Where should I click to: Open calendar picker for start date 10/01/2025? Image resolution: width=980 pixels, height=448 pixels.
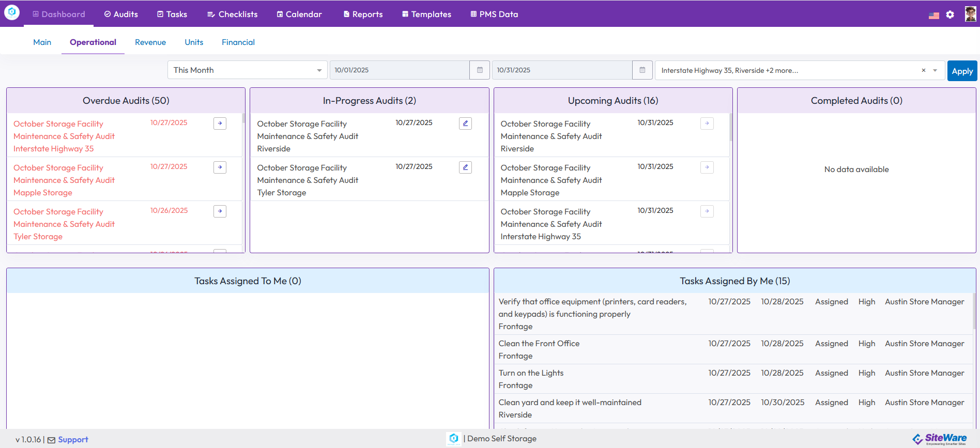coord(480,70)
